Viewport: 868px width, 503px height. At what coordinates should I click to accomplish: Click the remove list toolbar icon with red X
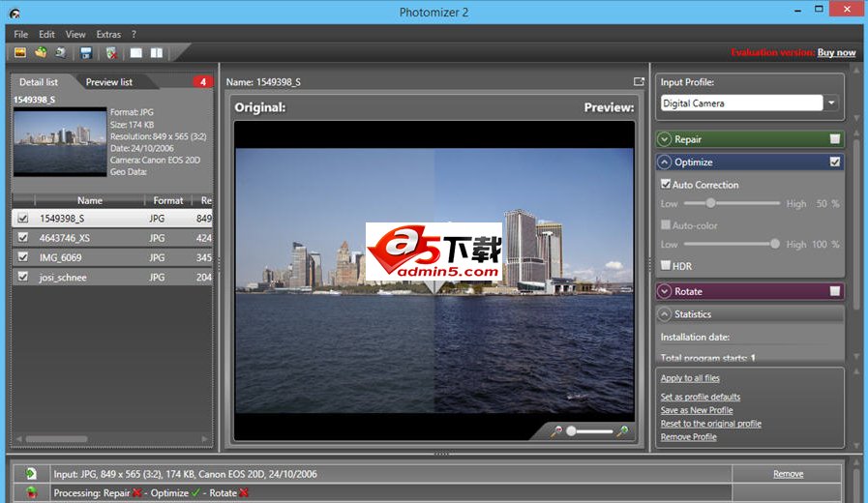click(x=111, y=53)
